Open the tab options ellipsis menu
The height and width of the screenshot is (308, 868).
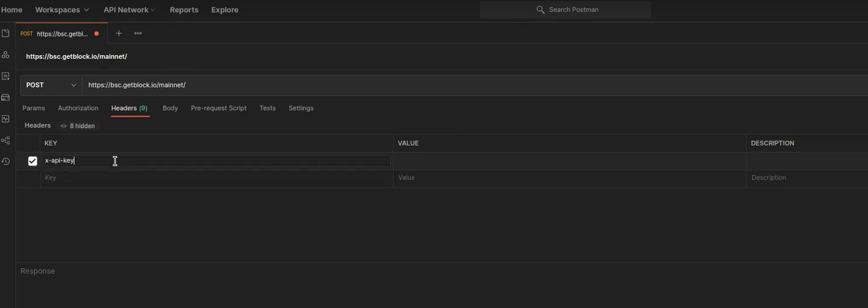click(138, 33)
